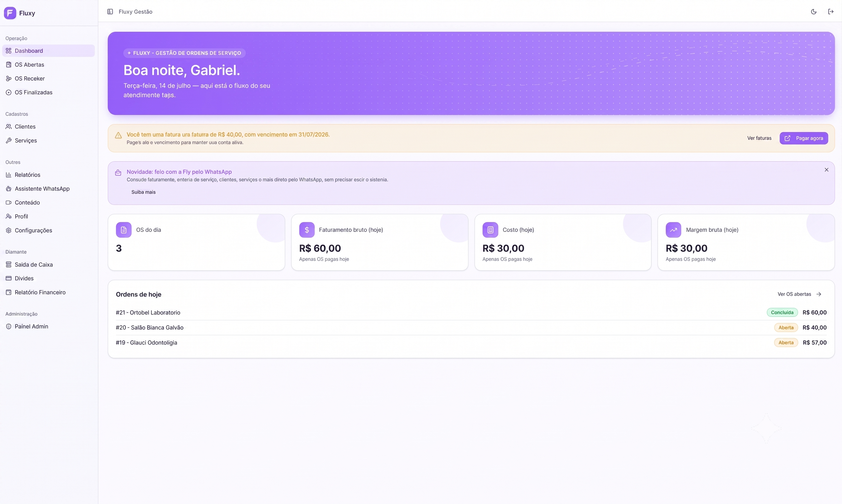
Task: Click the Assistente WhatsApp icon
Action: click(9, 189)
